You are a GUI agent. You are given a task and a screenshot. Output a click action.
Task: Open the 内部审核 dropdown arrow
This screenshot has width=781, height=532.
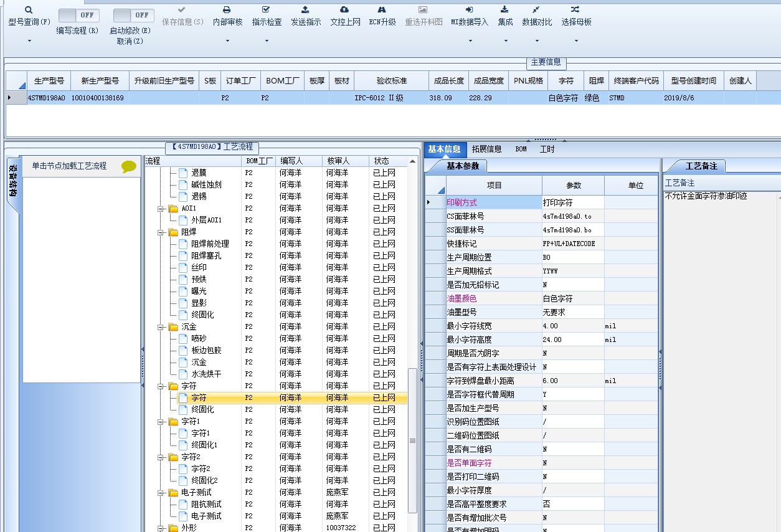click(227, 41)
